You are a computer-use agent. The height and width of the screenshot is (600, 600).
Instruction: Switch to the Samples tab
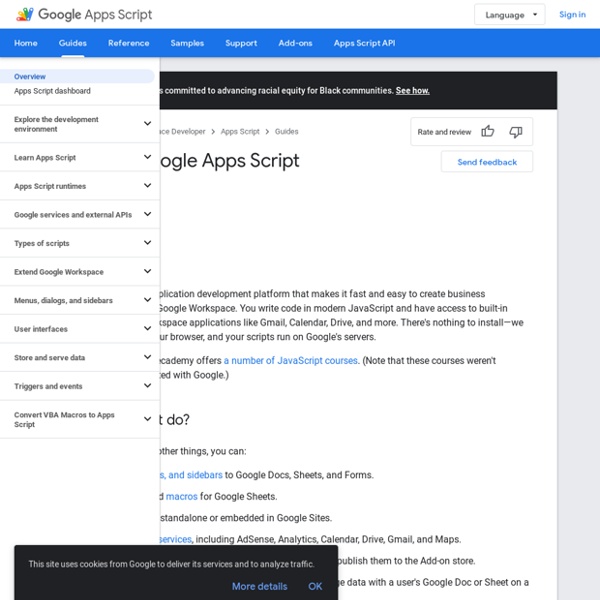187,43
